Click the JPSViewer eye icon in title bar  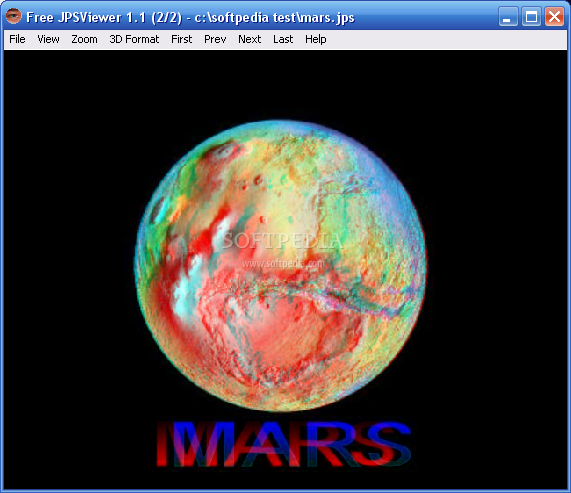[13, 16]
